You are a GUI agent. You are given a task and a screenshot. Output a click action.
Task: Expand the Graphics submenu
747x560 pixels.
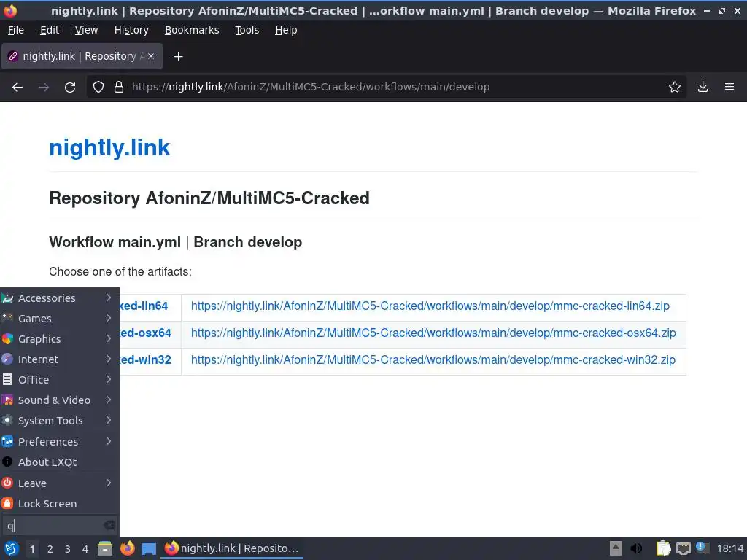[x=59, y=339]
